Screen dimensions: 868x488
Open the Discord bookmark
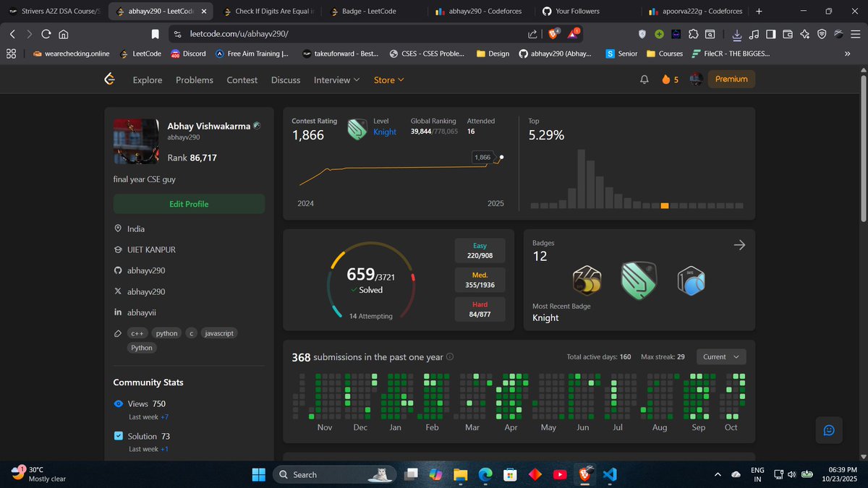pyautogui.click(x=188, y=53)
